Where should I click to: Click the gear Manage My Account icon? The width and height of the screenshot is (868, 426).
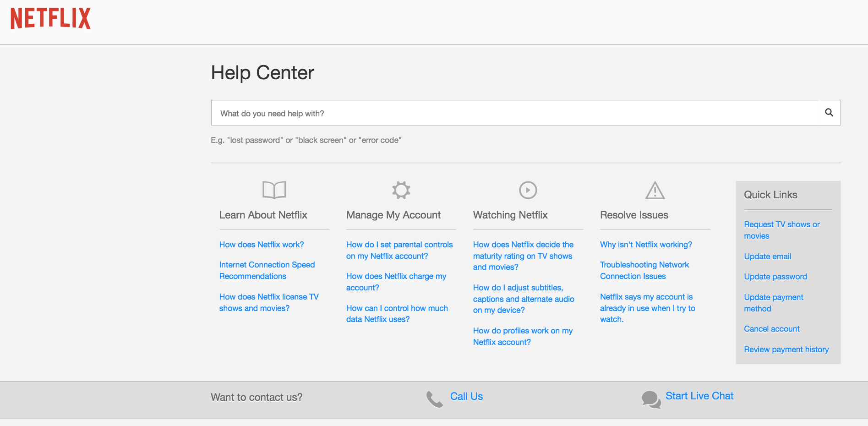[401, 190]
